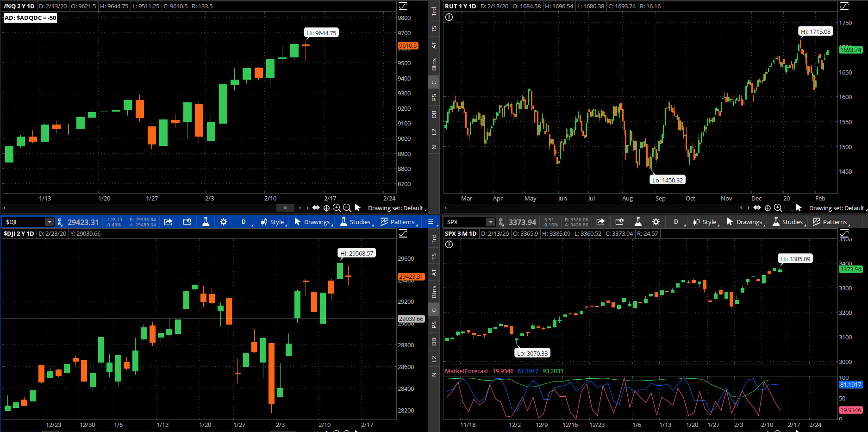Toggle the Trd sidebar button beside /NQ chart
The image size is (868, 432).
click(434, 12)
